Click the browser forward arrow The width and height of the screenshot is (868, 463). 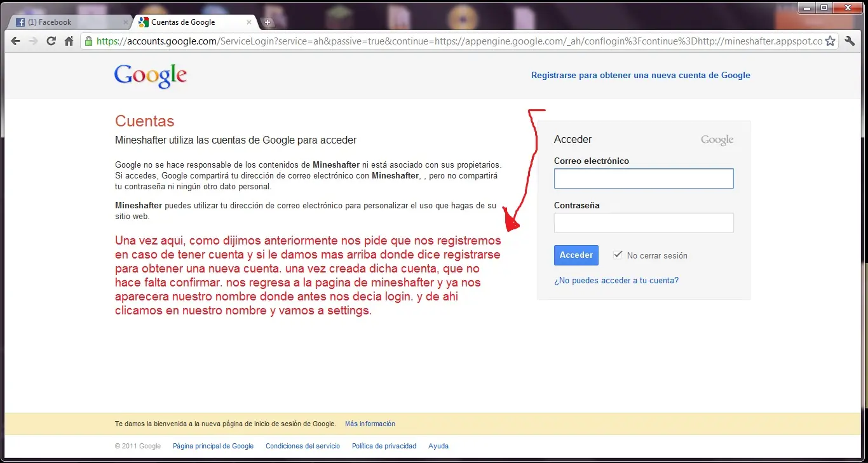(x=34, y=41)
